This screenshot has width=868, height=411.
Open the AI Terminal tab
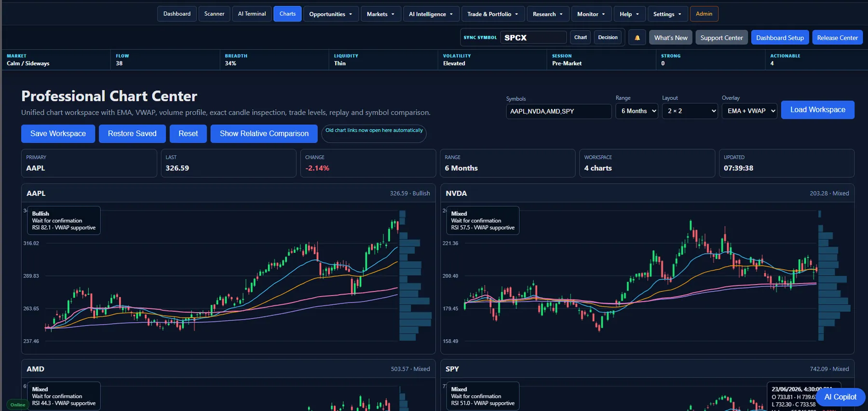pyautogui.click(x=252, y=14)
